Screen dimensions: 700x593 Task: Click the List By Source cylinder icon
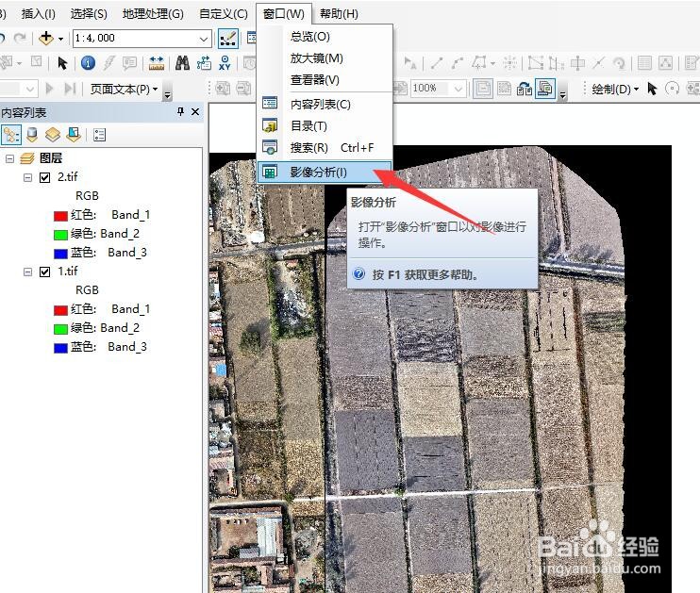click(x=32, y=135)
